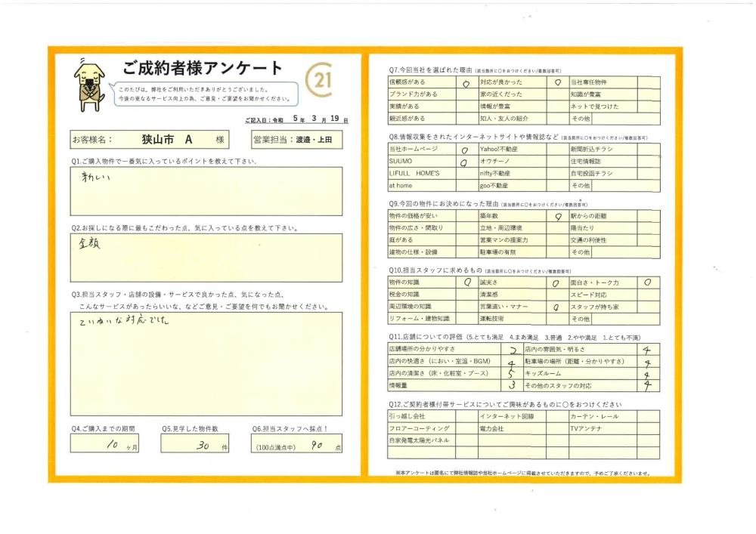Click the label 交通の利便性
This screenshot has height=534, width=756.
(x=588, y=239)
